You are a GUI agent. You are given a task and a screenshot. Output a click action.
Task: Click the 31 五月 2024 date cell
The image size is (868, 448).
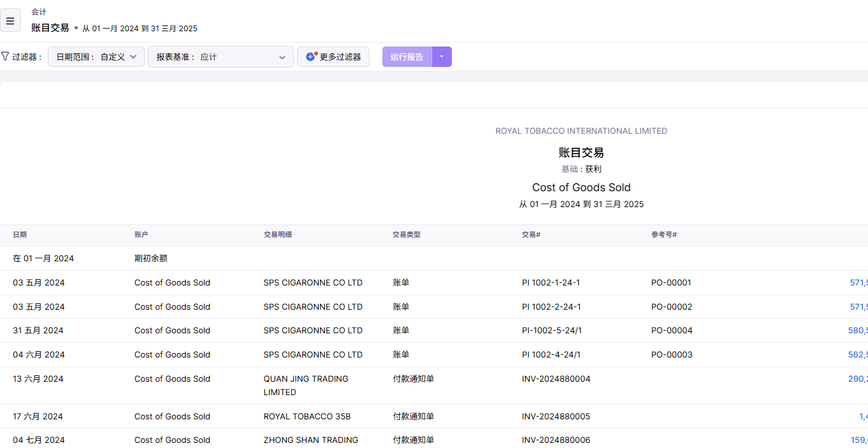[38, 330]
